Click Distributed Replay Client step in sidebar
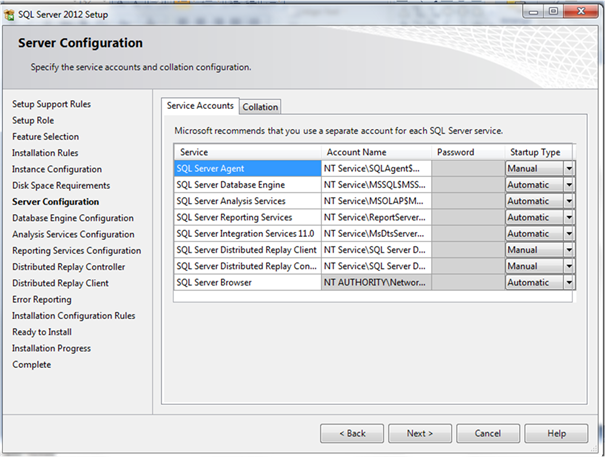 pyautogui.click(x=60, y=283)
